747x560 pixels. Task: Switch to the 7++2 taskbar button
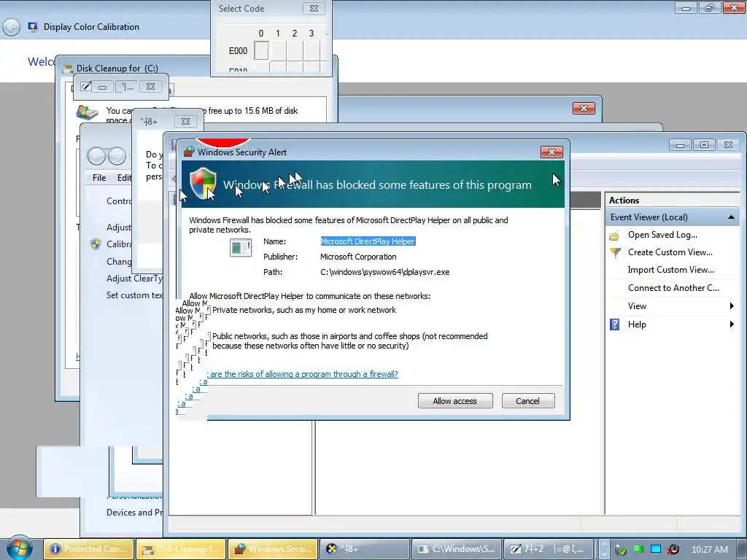549,549
